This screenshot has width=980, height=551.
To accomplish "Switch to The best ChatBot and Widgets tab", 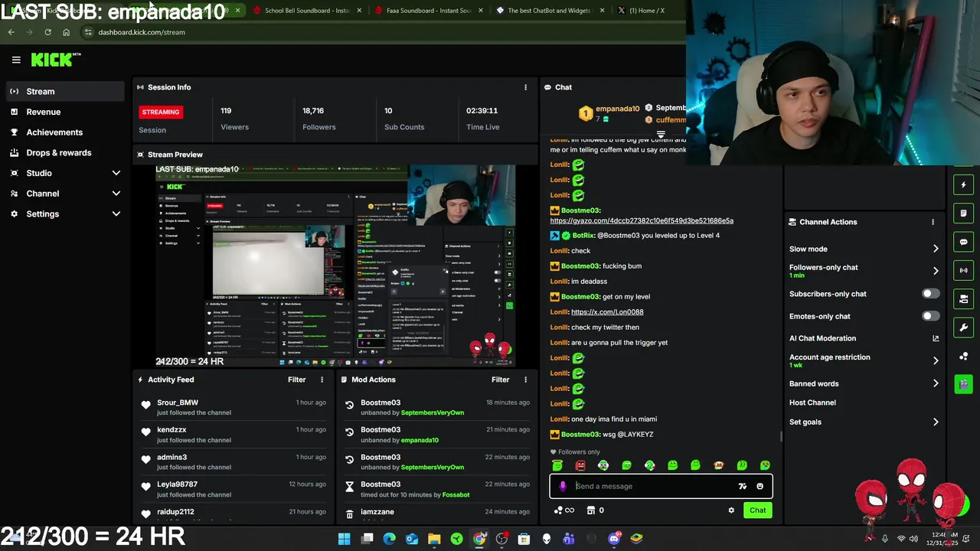I will (x=549, y=11).
